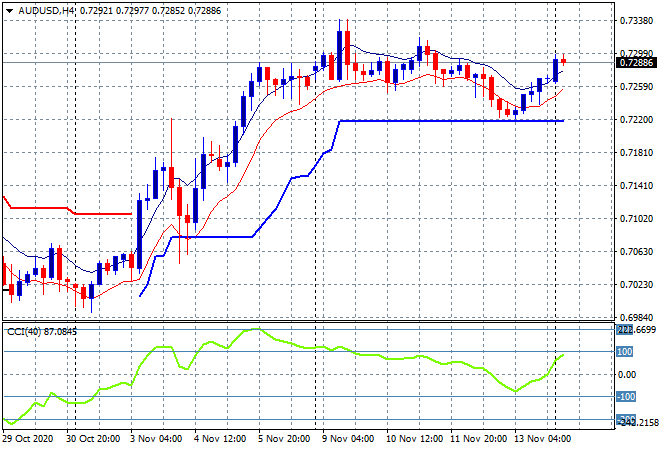Click the 0.71410 price axis value
The height and width of the screenshot is (450, 660).
pyautogui.click(x=636, y=186)
